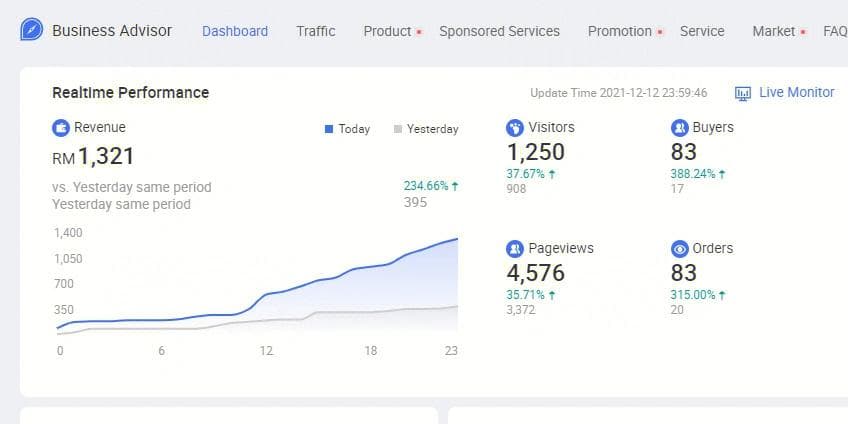Click the 35.71% pageviews change
Viewport: 848px width, 424px height.
(526, 295)
